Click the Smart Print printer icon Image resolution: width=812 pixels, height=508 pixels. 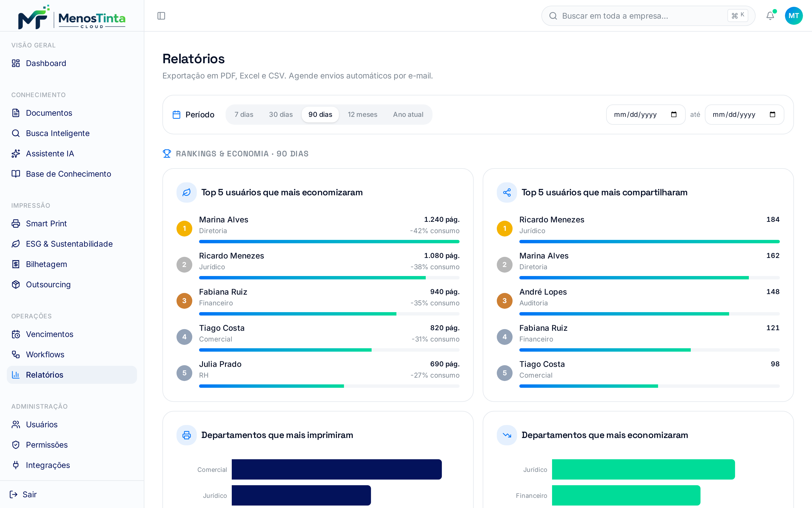[x=16, y=224]
